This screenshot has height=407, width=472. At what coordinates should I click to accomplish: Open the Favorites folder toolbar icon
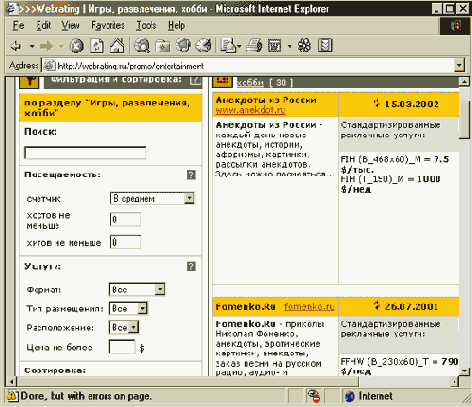point(163,46)
